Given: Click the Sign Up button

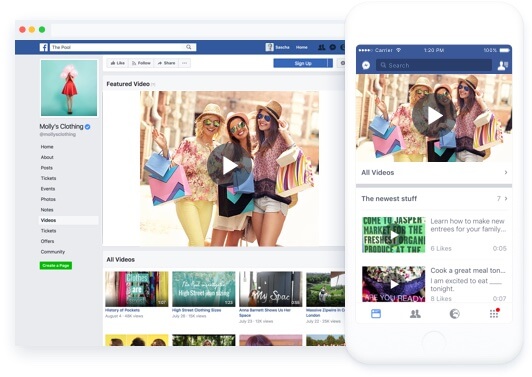Looking at the screenshot, I should coord(303,63).
